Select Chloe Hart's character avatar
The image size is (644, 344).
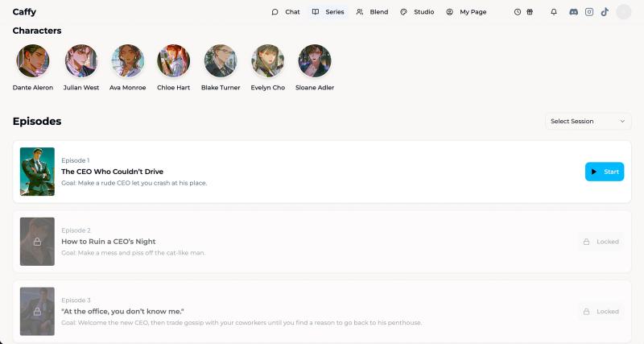click(x=174, y=61)
